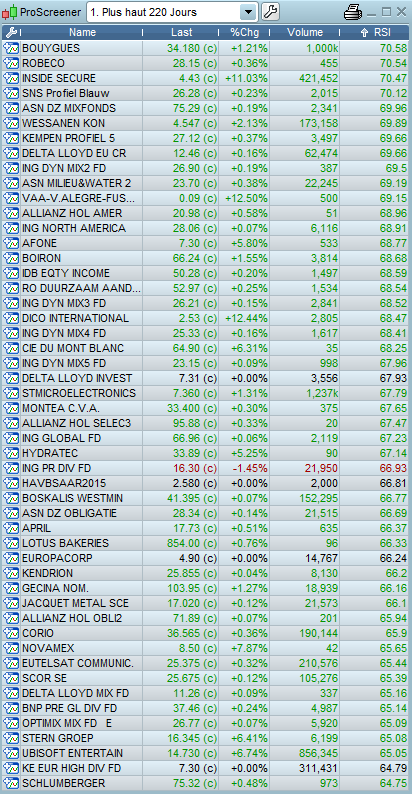Select the EUTELSAT COMMUNIC. name
412x794 pixels.
pyautogui.click(x=78, y=663)
